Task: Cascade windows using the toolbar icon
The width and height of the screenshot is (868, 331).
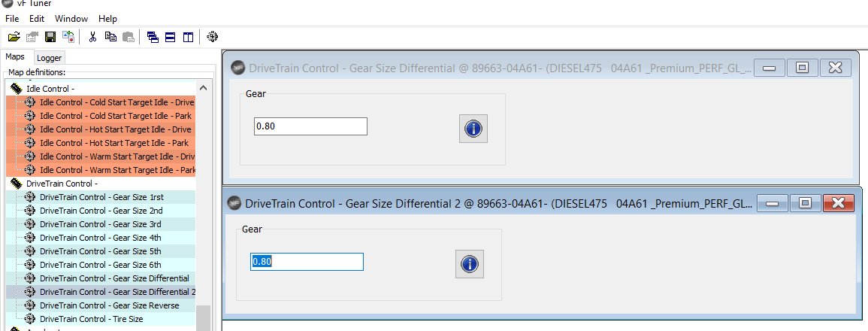Action: [153, 37]
